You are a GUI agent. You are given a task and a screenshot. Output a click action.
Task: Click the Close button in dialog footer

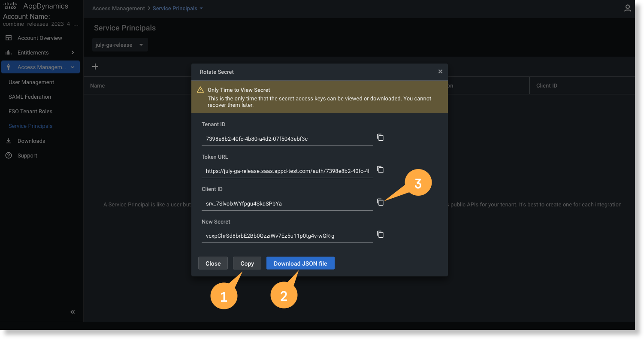(213, 263)
